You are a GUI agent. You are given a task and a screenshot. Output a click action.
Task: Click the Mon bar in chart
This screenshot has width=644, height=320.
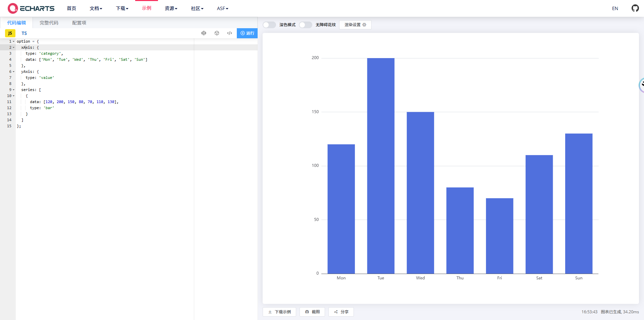click(x=341, y=209)
